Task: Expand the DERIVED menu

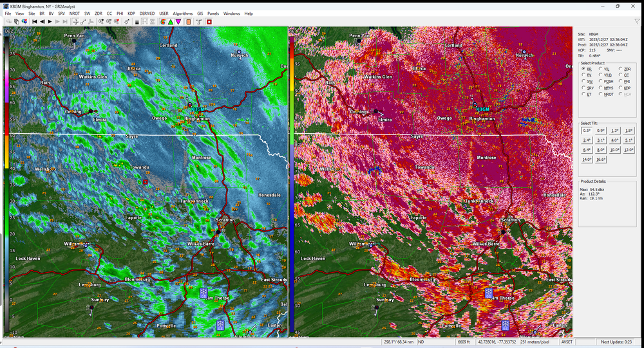Action: pyautogui.click(x=146, y=13)
